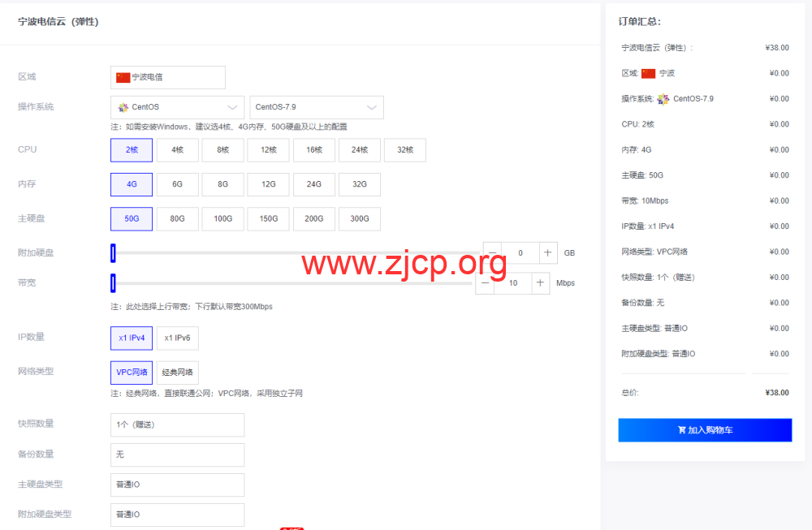Viewport: 812px width, 530px height.
Task: Open the 快照数量 snapshot count dropdown
Action: click(177, 424)
